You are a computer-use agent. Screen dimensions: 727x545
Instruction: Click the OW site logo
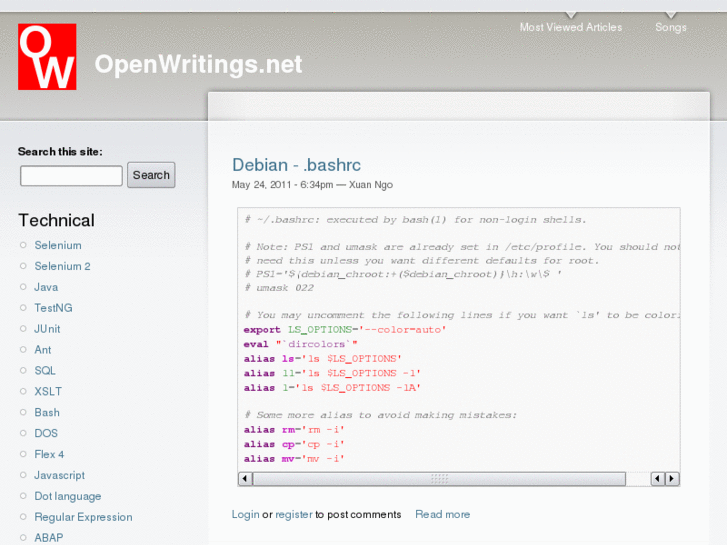(47, 57)
